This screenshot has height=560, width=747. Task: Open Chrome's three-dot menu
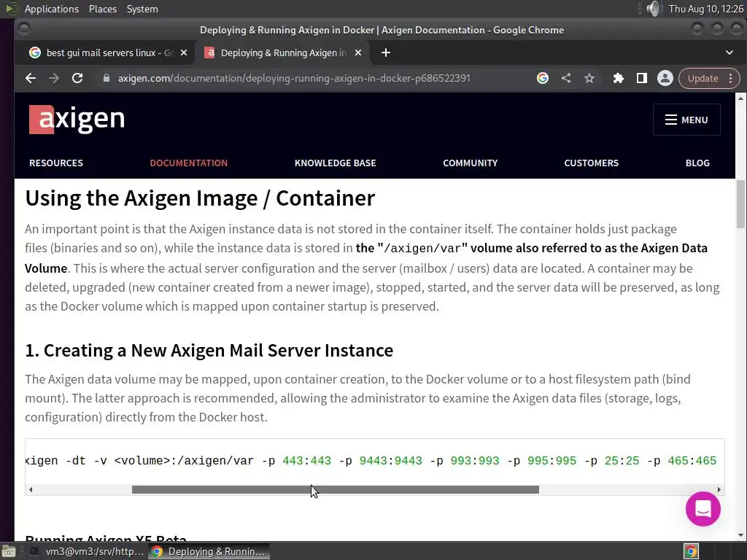click(x=731, y=78)
